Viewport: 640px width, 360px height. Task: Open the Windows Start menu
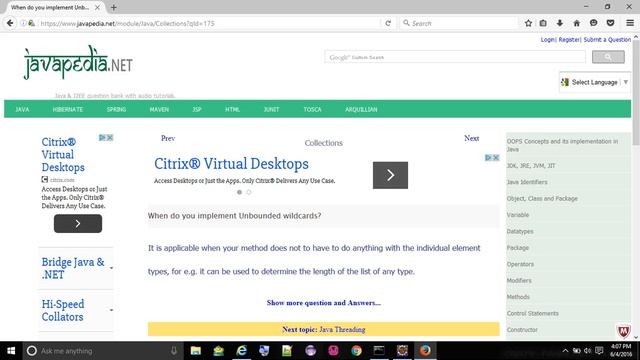click(11, 351)
